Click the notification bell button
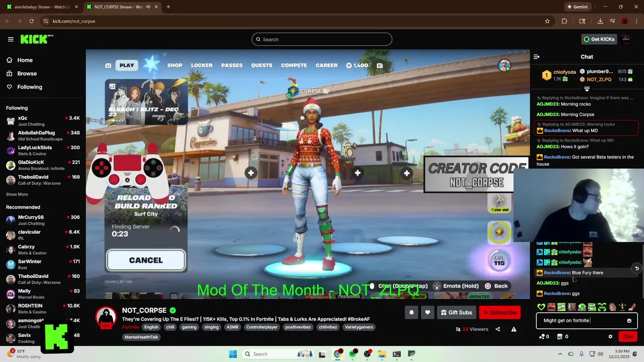The height and width of the screenshot is (362, 644). click(411, 313)
